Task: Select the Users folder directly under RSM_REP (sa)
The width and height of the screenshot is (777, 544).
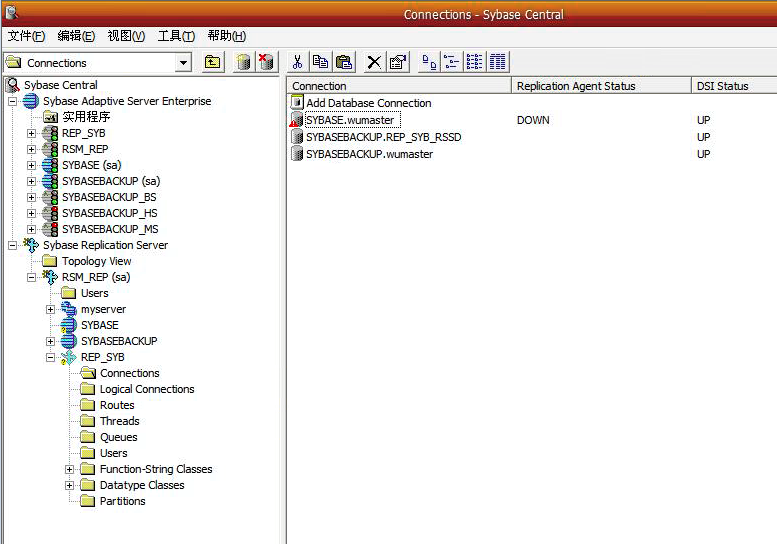Action: point(95,293)
